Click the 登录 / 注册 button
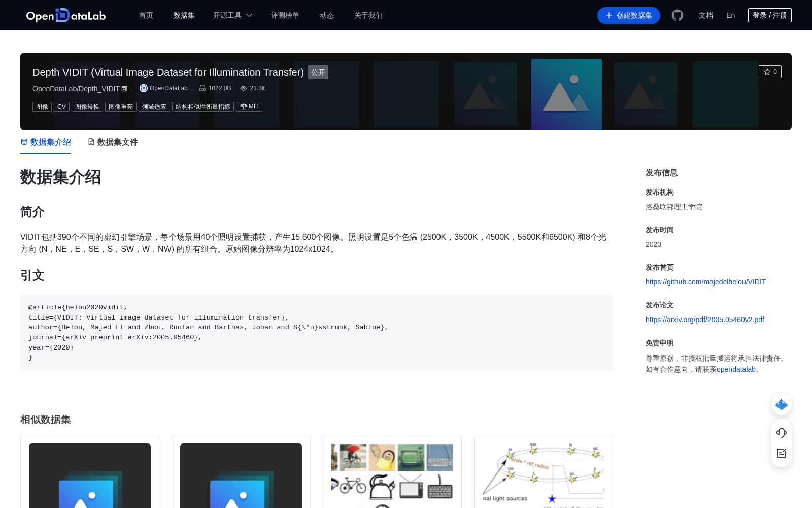Screen dimensions: 812x508 click(770, 15)
